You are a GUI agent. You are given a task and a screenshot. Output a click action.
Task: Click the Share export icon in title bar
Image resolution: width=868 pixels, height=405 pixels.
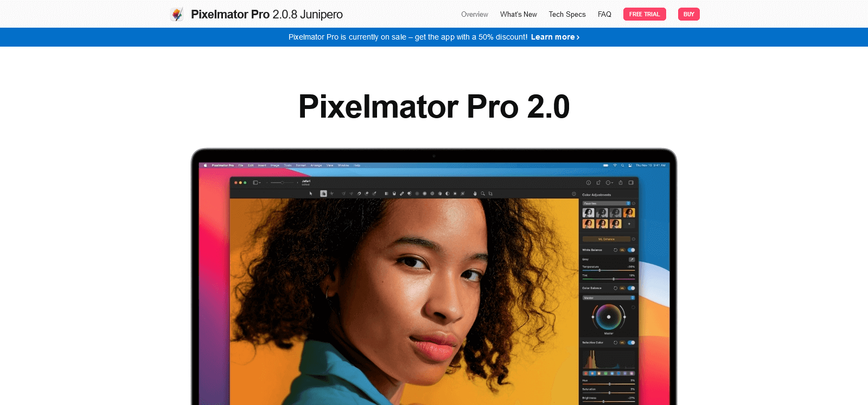point(621,183)
